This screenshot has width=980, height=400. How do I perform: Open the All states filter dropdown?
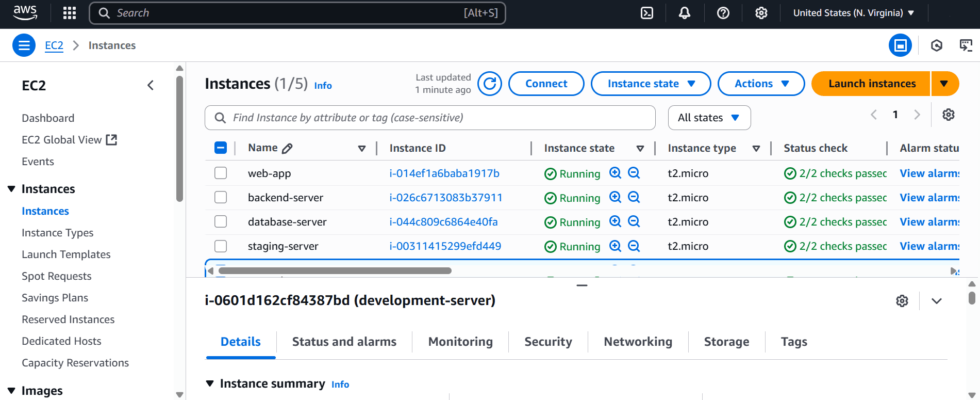point(709,118)
